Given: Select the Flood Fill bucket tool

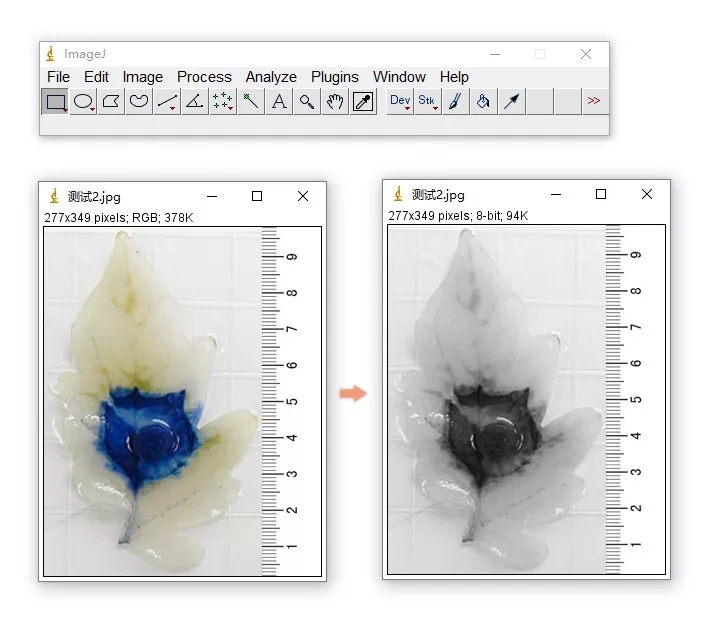Looking at the screenshot, I should [484, 101].
